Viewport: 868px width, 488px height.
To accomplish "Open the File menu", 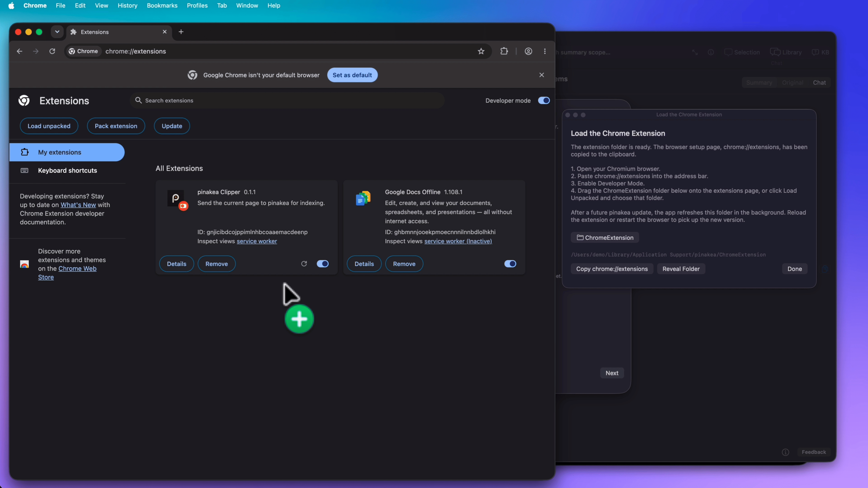I will pyautogui.click(x=61, y=5).
